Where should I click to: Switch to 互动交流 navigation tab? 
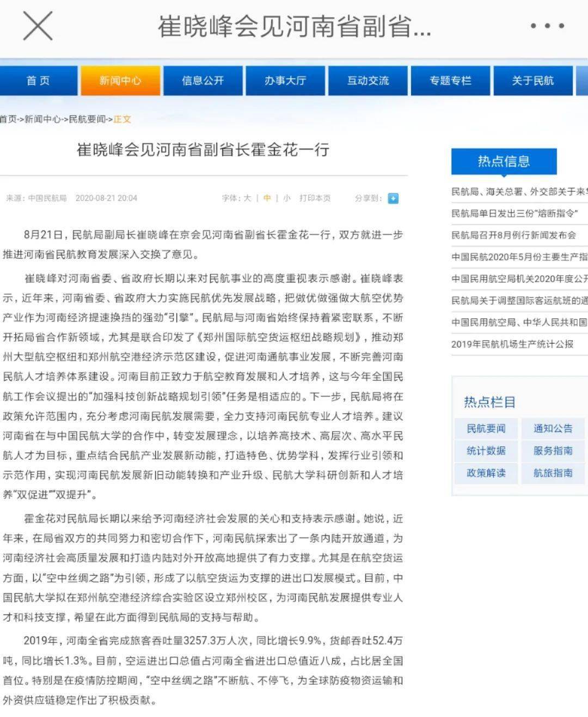coord(368,81)
